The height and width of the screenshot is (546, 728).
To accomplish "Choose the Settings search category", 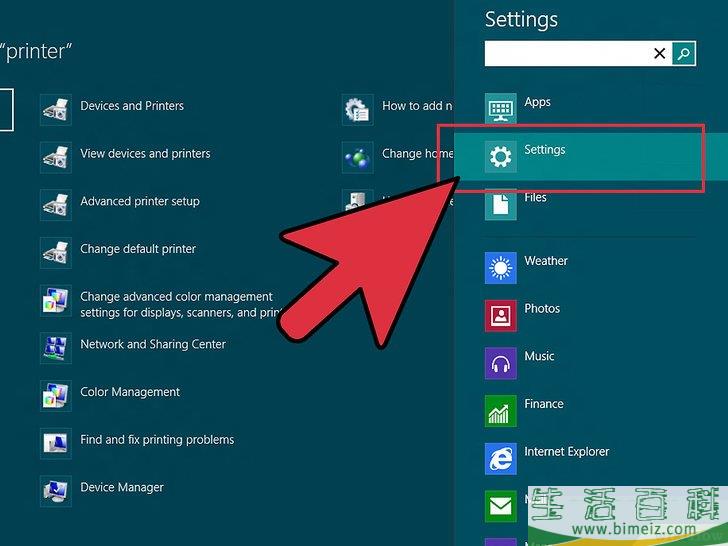I will click(x=545, y=151).
